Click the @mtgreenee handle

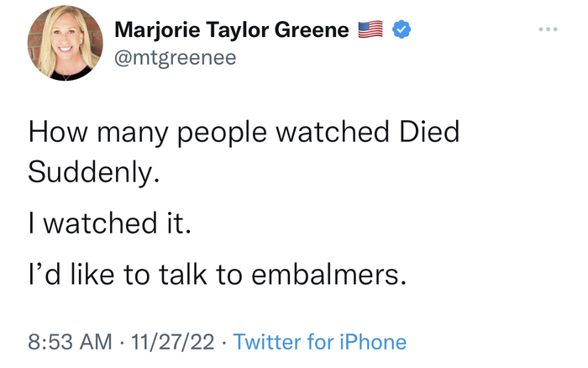point(175,57)
